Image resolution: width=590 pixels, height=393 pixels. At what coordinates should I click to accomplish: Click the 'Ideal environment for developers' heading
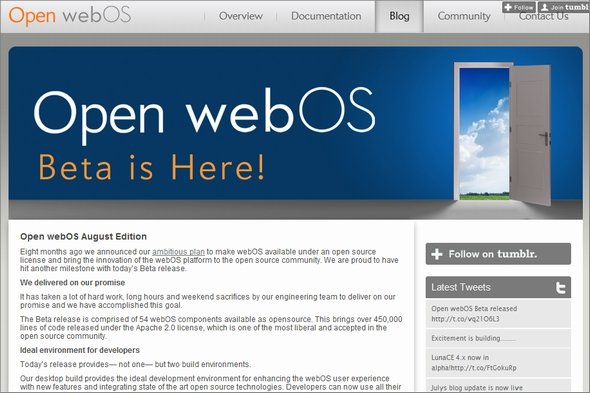click(x=80, y=350)
